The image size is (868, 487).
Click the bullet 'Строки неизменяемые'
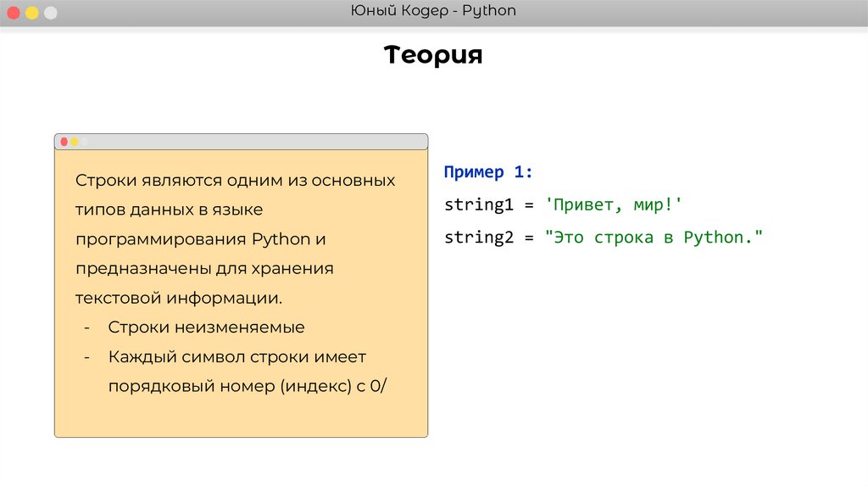point(207,327)
